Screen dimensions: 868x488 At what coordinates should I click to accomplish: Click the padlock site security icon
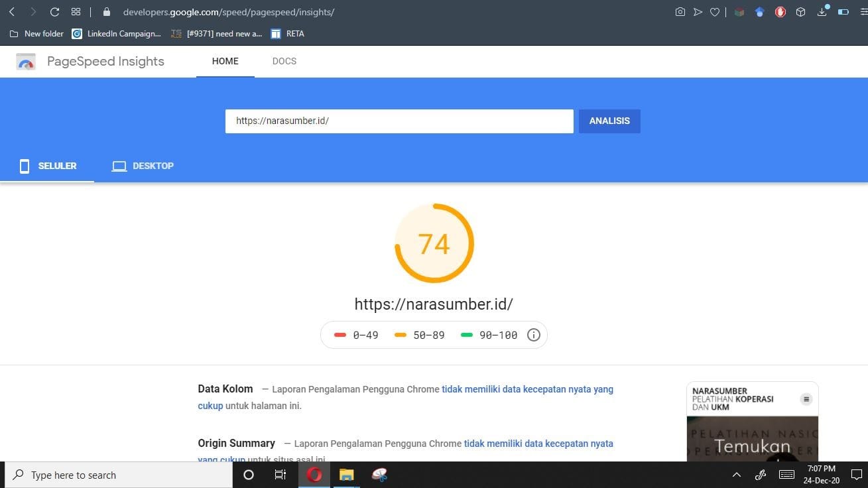point(106,11)
